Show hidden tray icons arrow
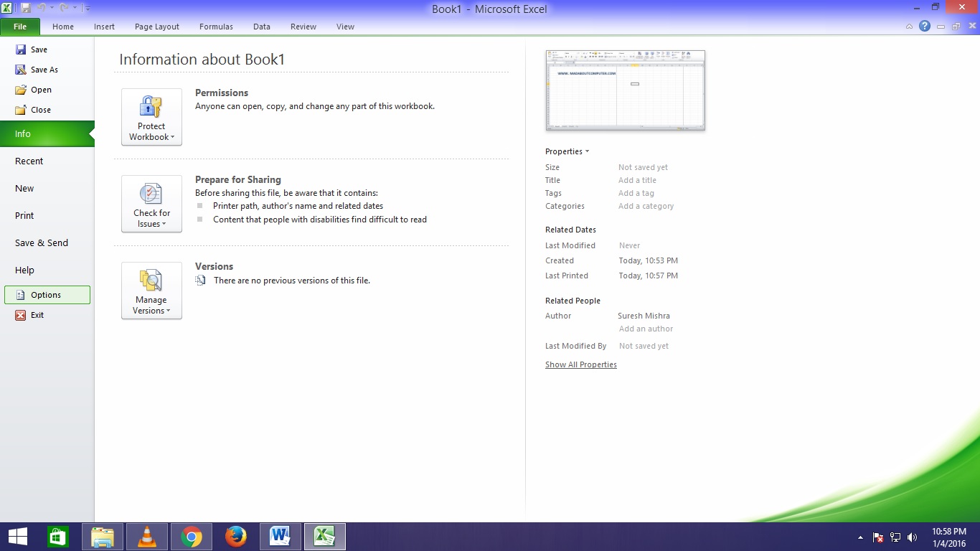980x551 pixels. tap(860, 537)
